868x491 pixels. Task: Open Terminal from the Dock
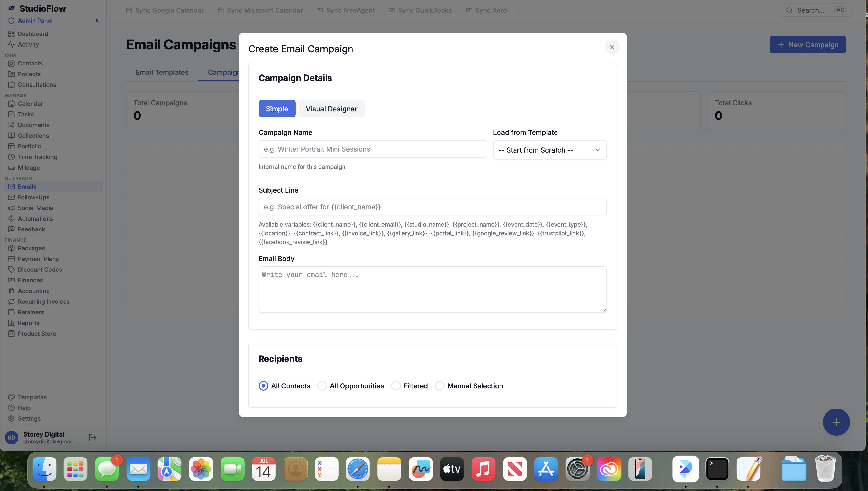click(x=717, y=469)
